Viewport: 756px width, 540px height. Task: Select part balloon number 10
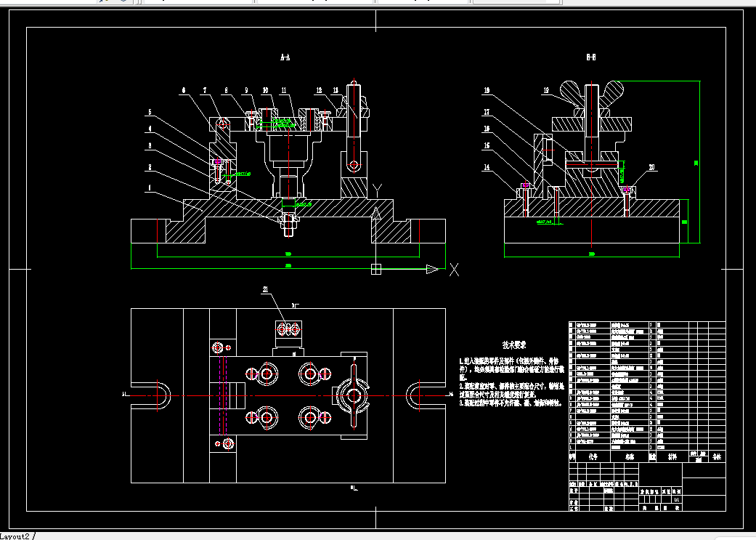tap(265, 90)
